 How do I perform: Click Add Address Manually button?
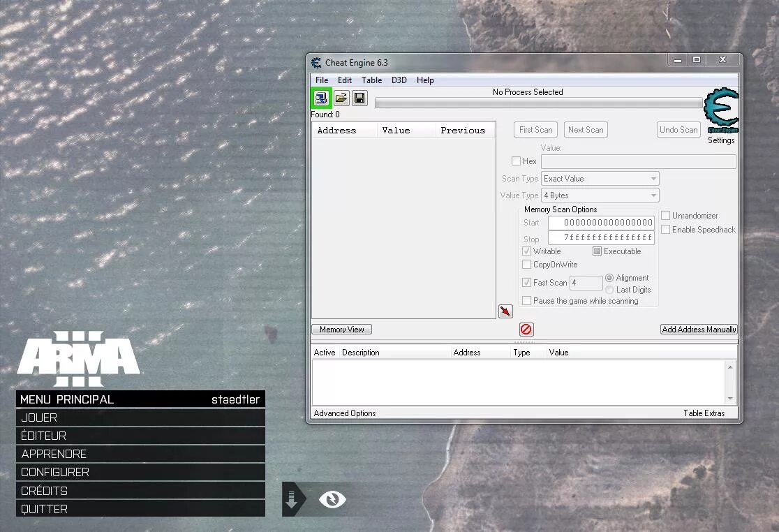pos(699,330)
